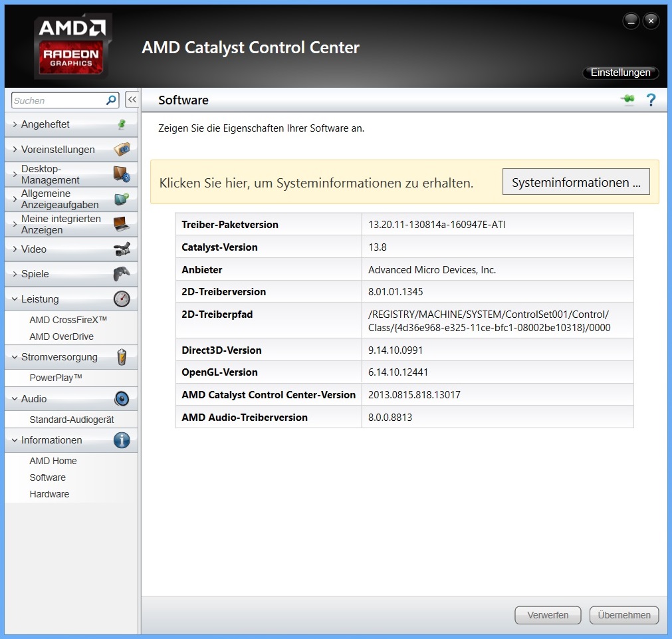Expand Allgemeine Anzeigeaufgaben section

click(x=15, y=199)
